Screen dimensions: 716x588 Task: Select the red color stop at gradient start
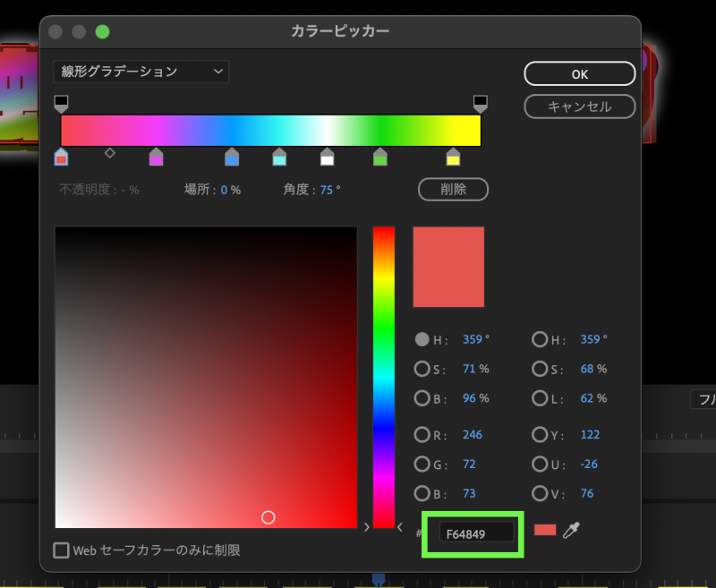(x=61, y=158)
